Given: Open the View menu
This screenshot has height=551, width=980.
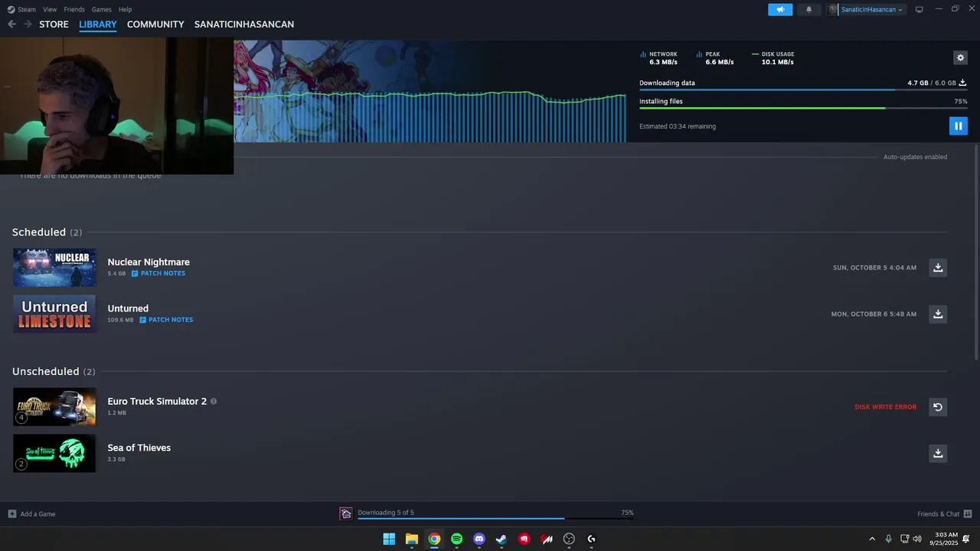Looking at the screenshot, I should pyautogui.click(x=50, y=9).
